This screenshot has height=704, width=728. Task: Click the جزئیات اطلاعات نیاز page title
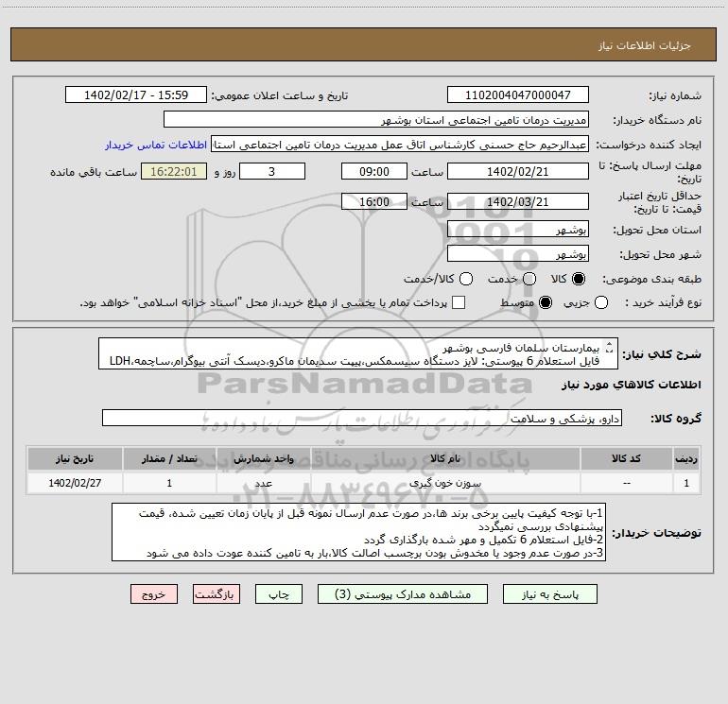645,45
